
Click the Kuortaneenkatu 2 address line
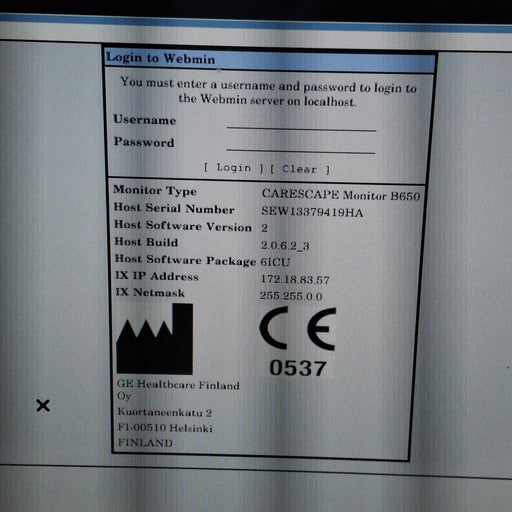[x=165, y=412]
